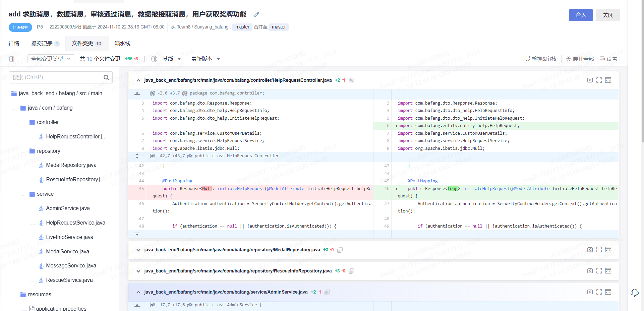The height and width of the screenshot is (311, 644).
Task: Switch to the 流水线 tab
Action: tap(122, 44)
